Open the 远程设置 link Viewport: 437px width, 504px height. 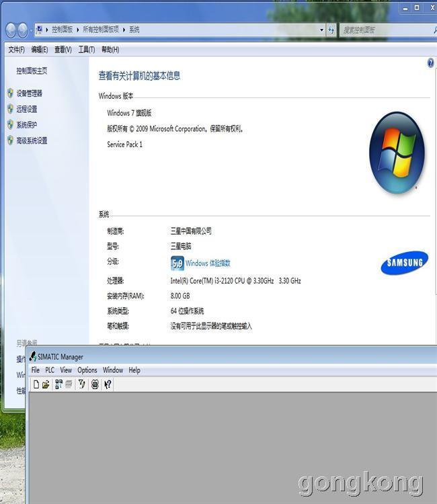tap(27, 109)
